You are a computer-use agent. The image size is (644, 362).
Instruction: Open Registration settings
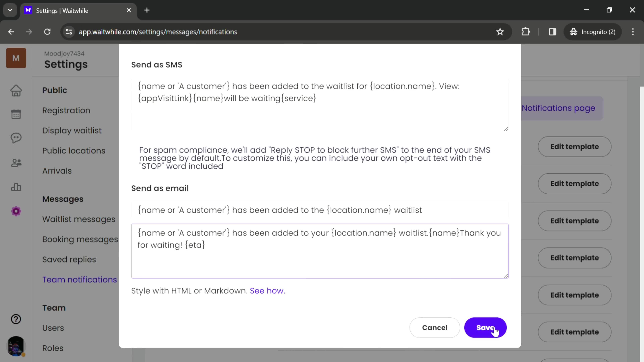pyautogui.click(x=66, y=110)
